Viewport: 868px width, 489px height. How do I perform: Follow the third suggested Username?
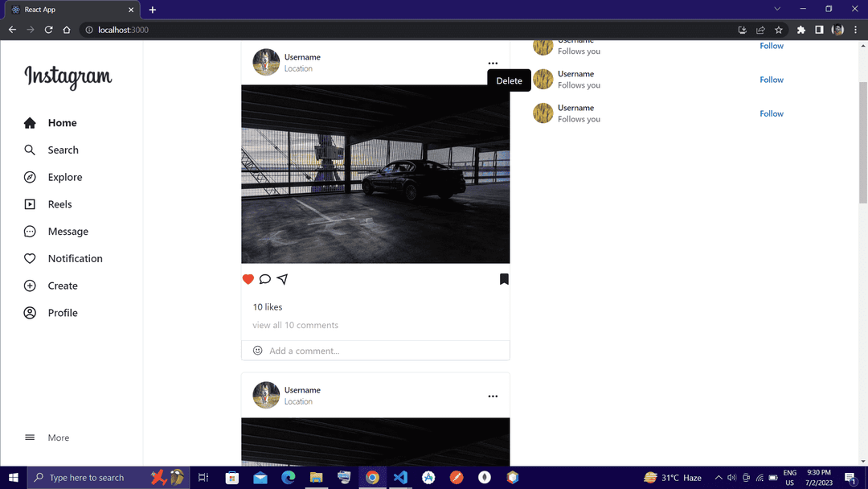(771, 113)
